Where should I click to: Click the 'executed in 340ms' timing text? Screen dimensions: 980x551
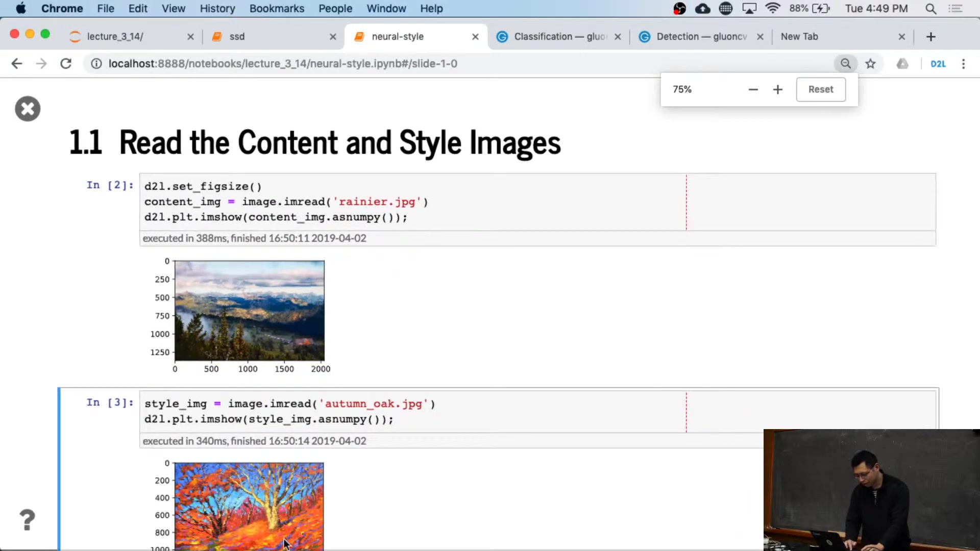pos(254,441)
